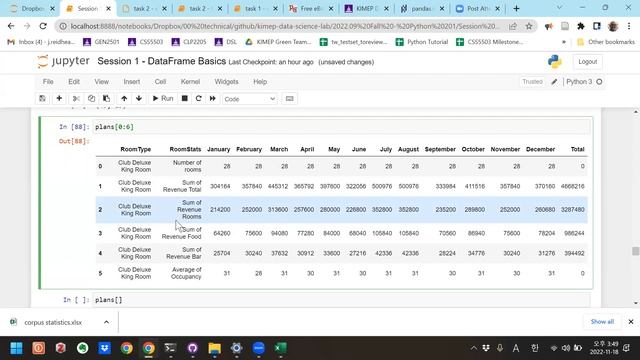Close the downloads bar
The height and width of the screenshot is (360, 640).
click(x=631, y=322)
